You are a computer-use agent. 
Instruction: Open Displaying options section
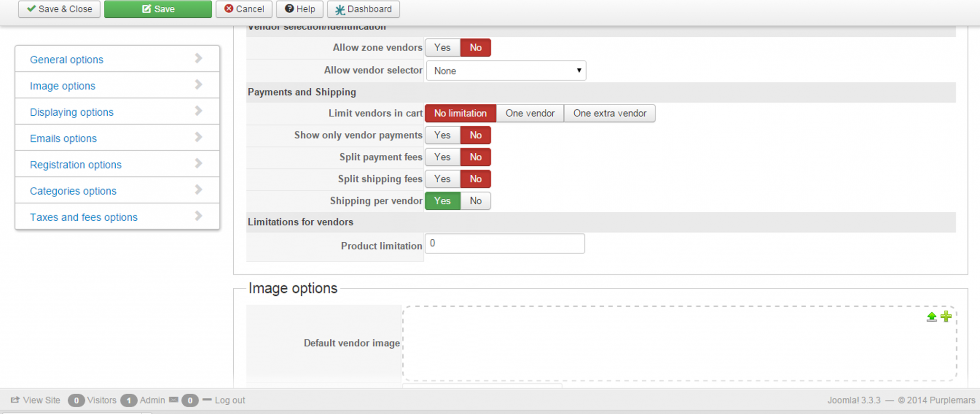coord(72,112)
